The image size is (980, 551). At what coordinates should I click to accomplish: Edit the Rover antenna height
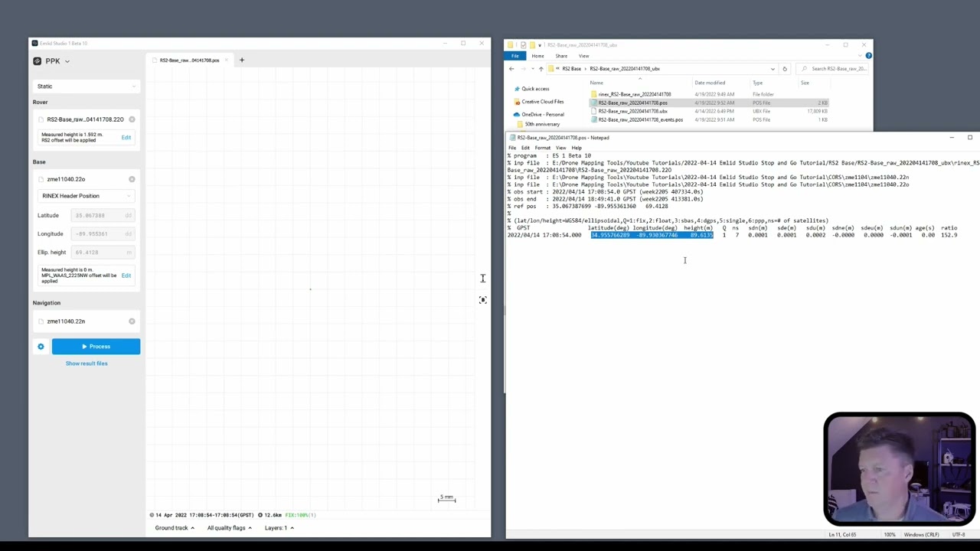point(126,138)
